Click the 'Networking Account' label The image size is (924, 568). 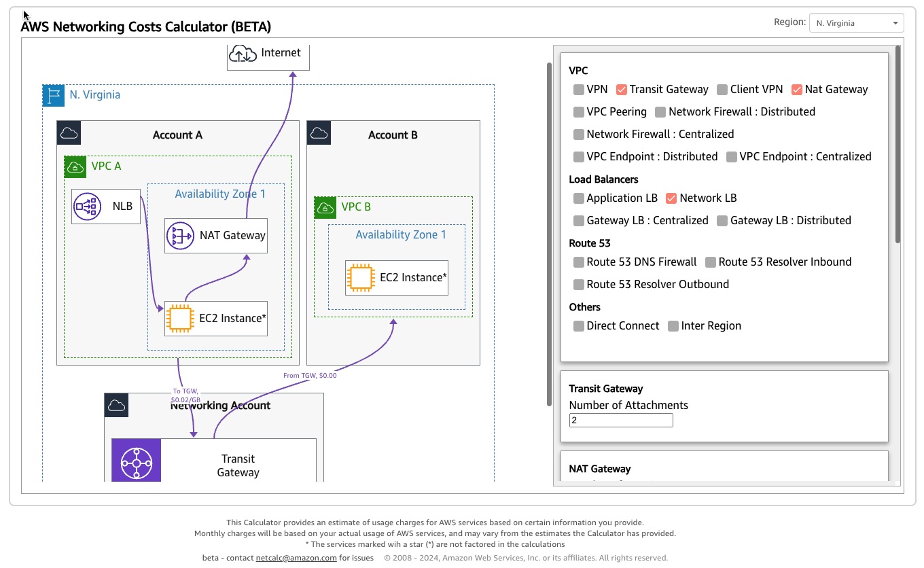click(x=220, y=406)
